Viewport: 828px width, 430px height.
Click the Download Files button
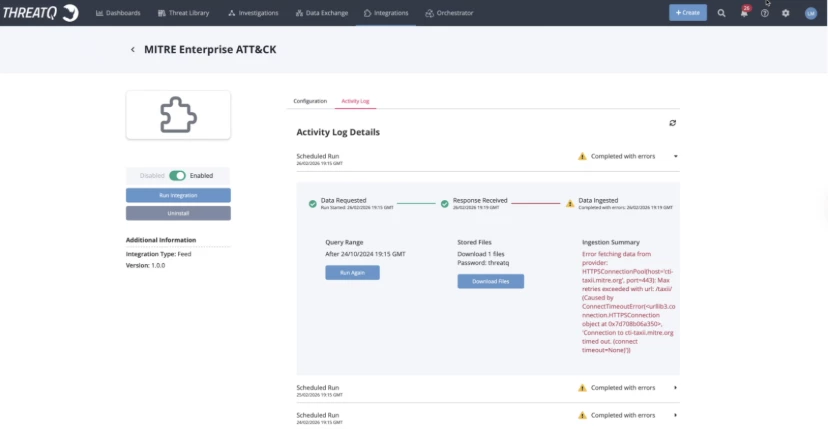[491, 282]
